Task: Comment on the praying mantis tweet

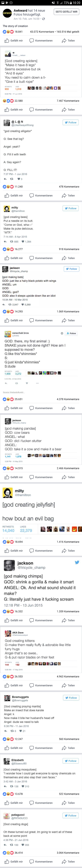Action: pos(41,748)
